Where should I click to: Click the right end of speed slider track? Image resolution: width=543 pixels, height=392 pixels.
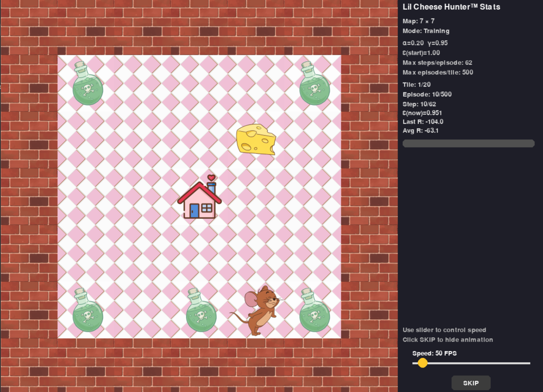pos(529,363)
